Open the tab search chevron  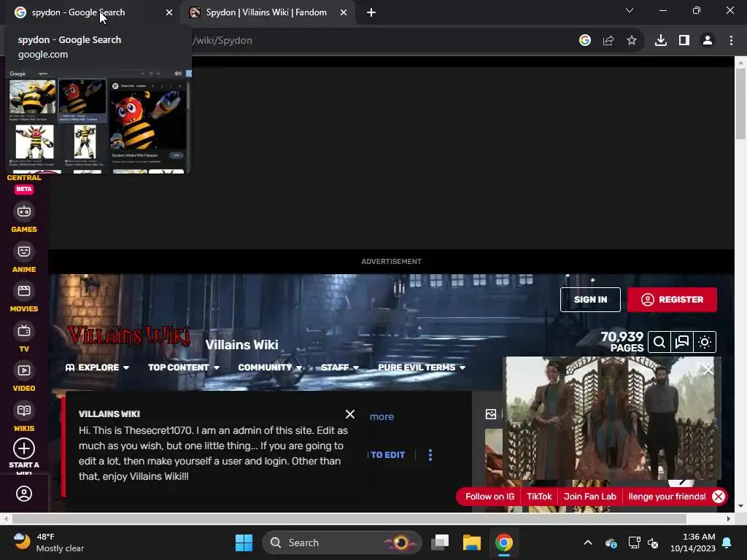click(x=630, y=10)
